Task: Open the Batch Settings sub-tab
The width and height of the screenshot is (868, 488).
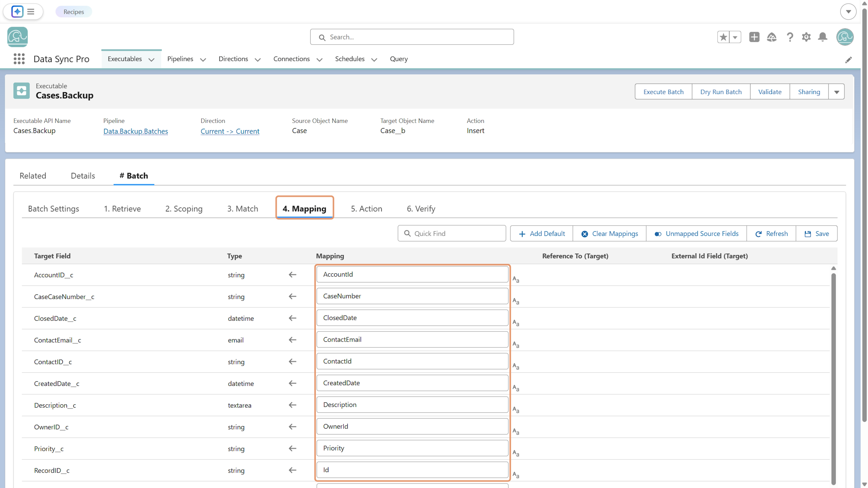Action: (x=54, y=209)
